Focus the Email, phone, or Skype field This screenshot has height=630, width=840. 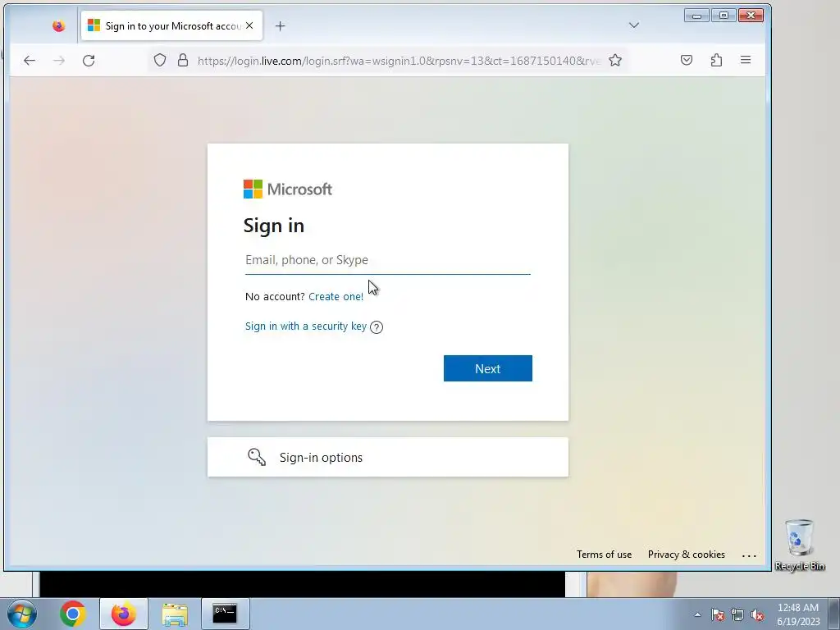[388, 260]
